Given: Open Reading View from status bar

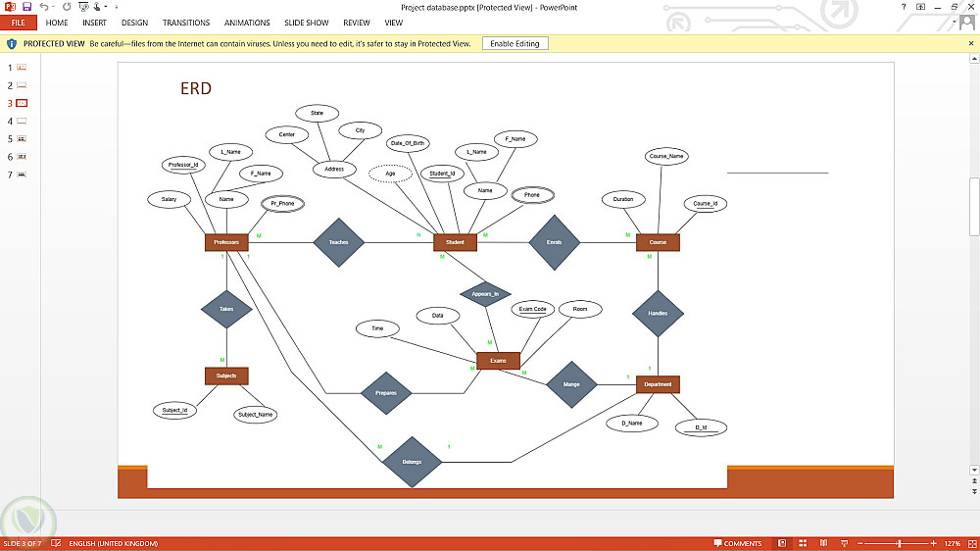Looking at the screenshot, I should (824, 543).
